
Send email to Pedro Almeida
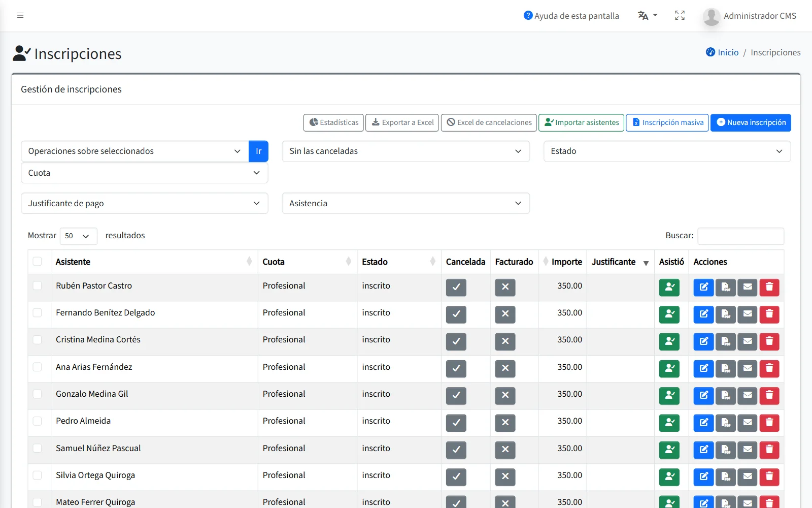tap(747, 423)
